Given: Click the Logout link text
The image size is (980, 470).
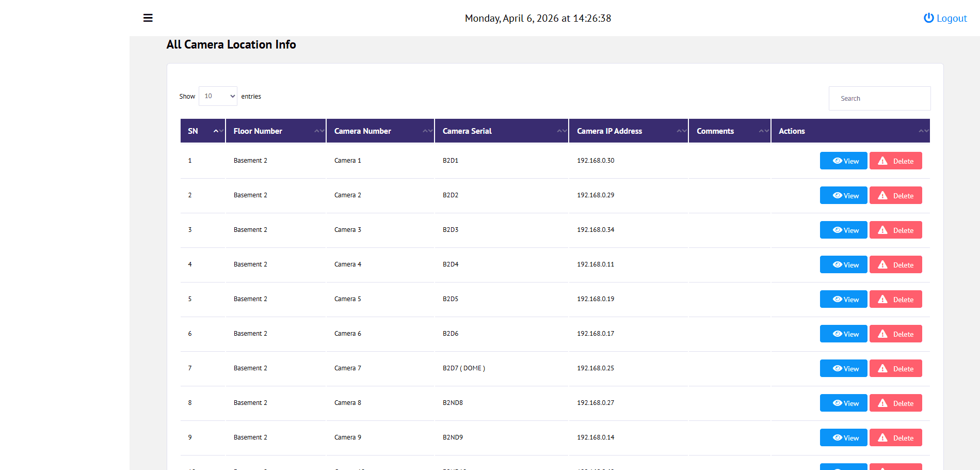Looking at the screenshot, I should click(x=951, y=19).
